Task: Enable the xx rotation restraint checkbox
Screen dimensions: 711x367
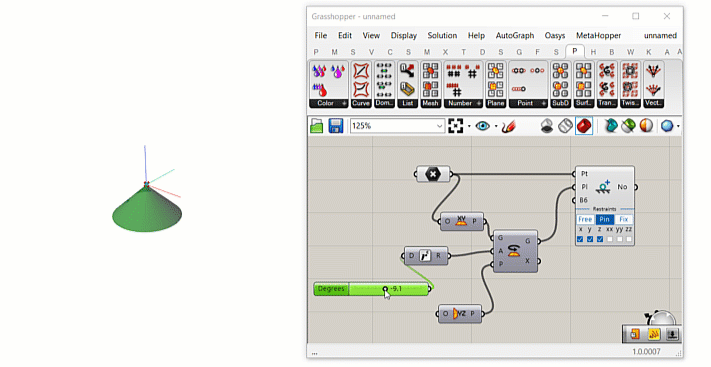Action: tap(610, 239)
